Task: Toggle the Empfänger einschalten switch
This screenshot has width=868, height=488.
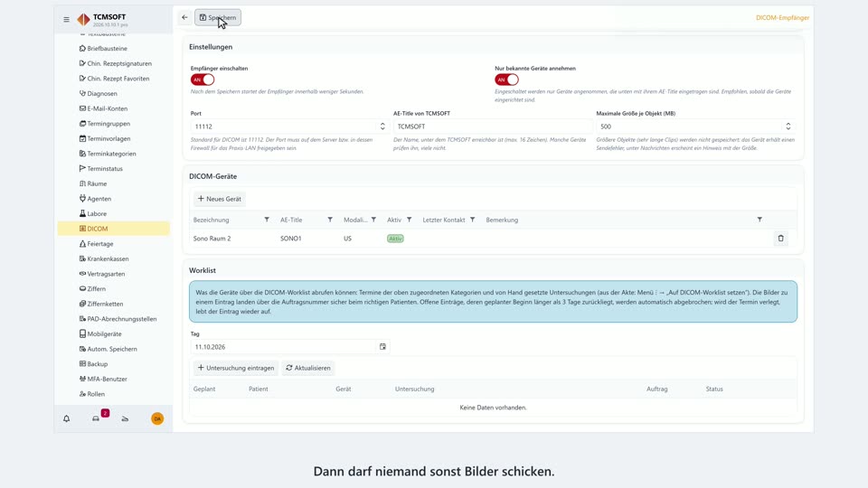Action: click(202, 80)
